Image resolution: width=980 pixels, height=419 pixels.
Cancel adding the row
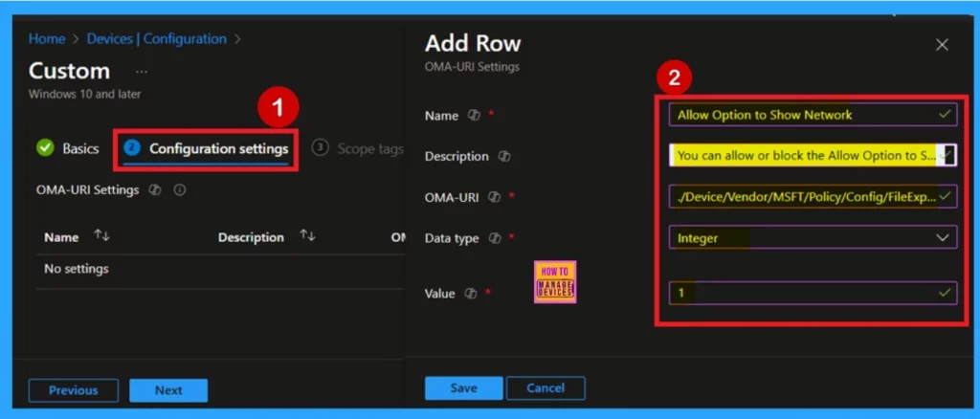click(546, 387)
